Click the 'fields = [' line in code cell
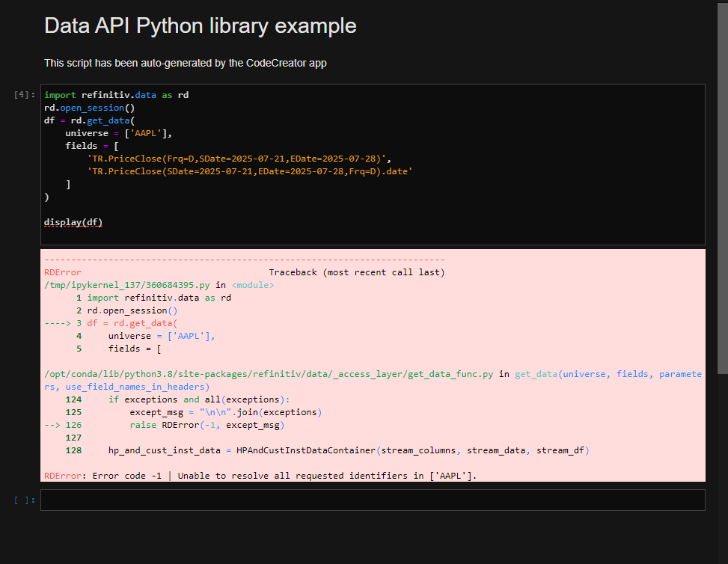Image resolution: width=728 pixels, height=564 pixels. point(92,146)
